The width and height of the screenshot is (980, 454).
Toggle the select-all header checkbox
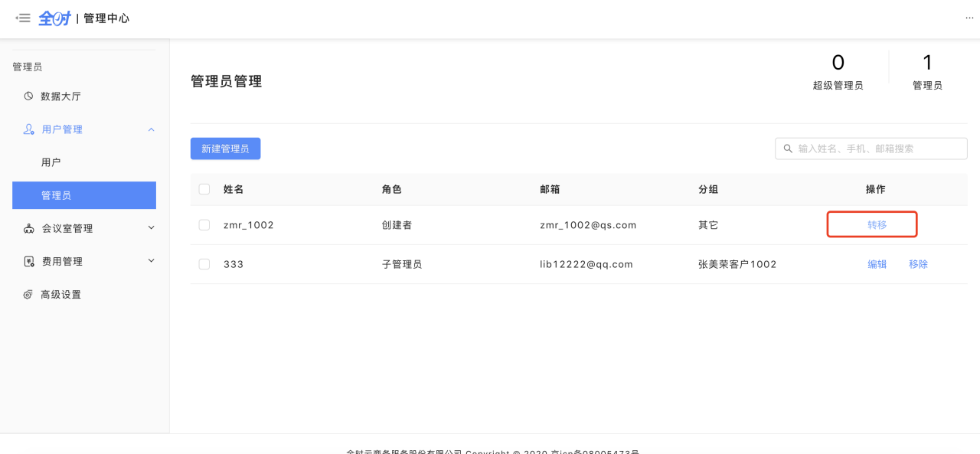coord(204,189)
